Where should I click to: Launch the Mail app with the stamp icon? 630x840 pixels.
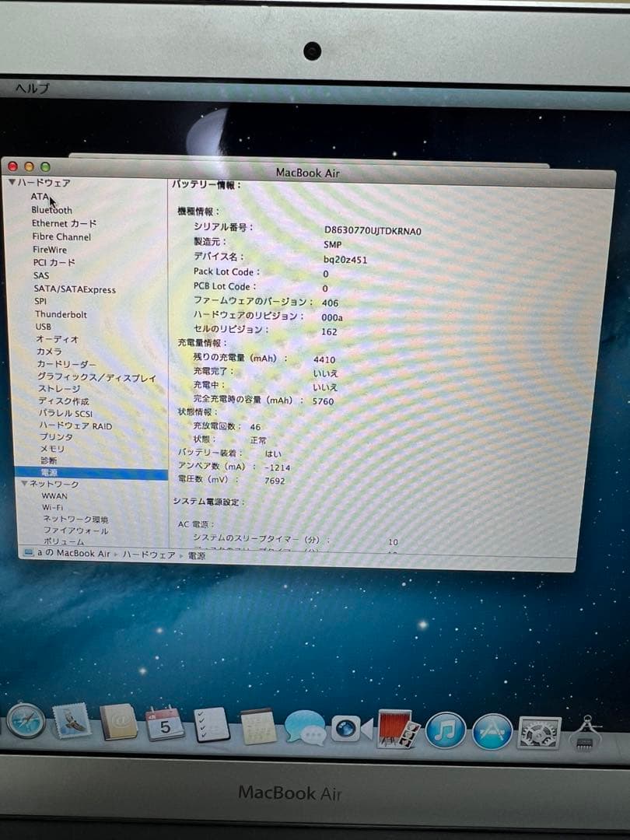(71, 721)
